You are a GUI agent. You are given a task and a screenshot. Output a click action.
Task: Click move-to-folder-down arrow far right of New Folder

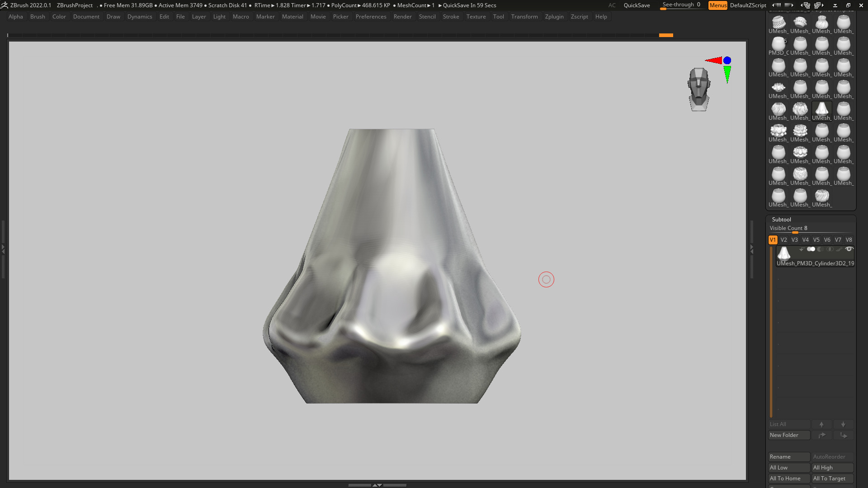pos(843,435)
